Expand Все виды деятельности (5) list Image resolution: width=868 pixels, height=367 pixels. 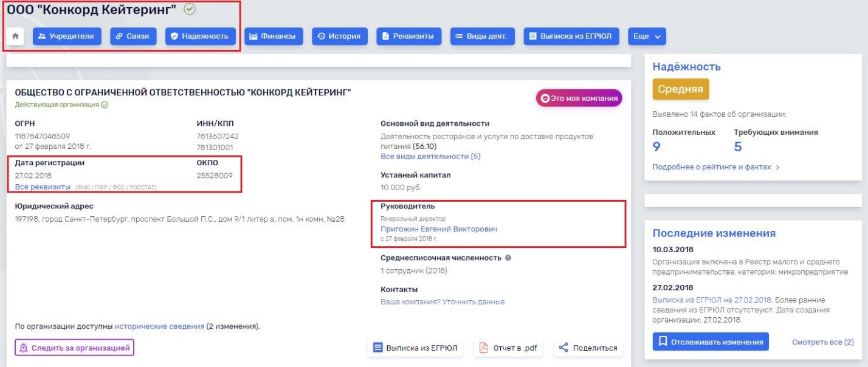coord(430,157)
